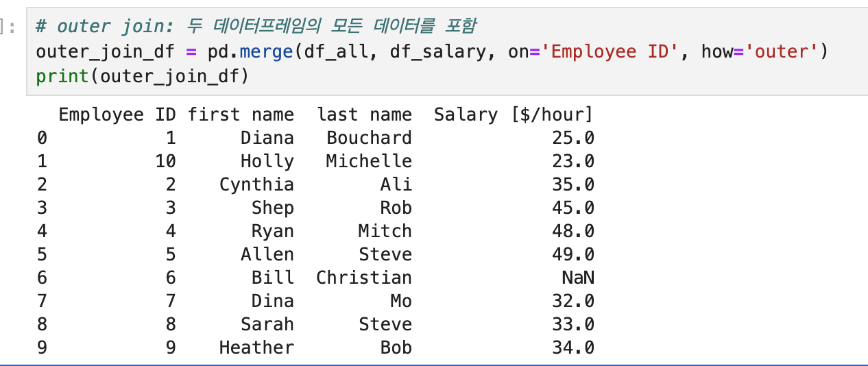Viewport: 868px width, 366px height.
Task: Click Employee ID value 10 in Holly's row
Action: pos(165,161)
